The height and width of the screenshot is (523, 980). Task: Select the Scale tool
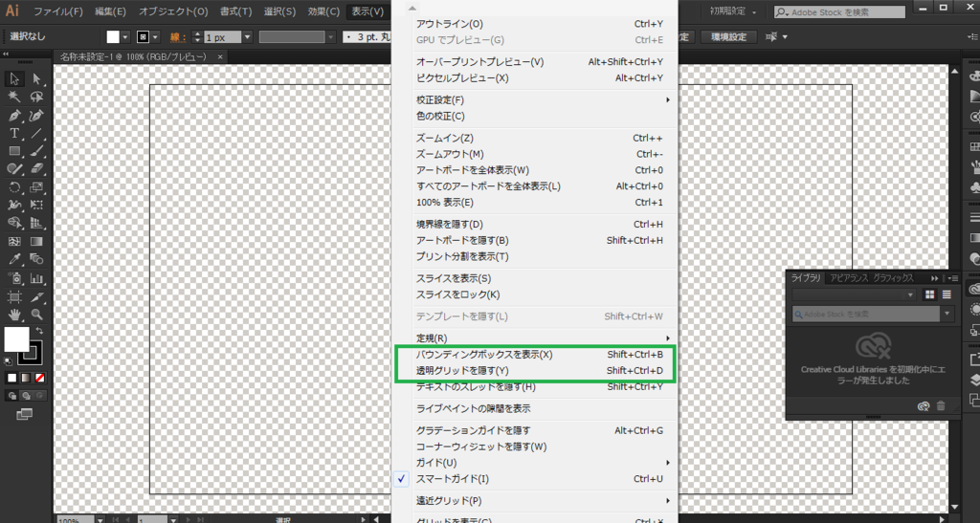pos(37,187)
